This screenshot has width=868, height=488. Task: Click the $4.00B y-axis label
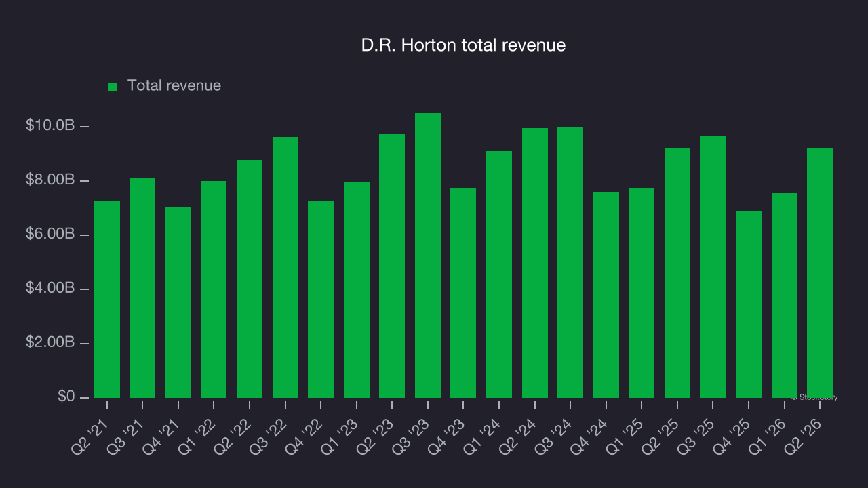coord(50,289)
